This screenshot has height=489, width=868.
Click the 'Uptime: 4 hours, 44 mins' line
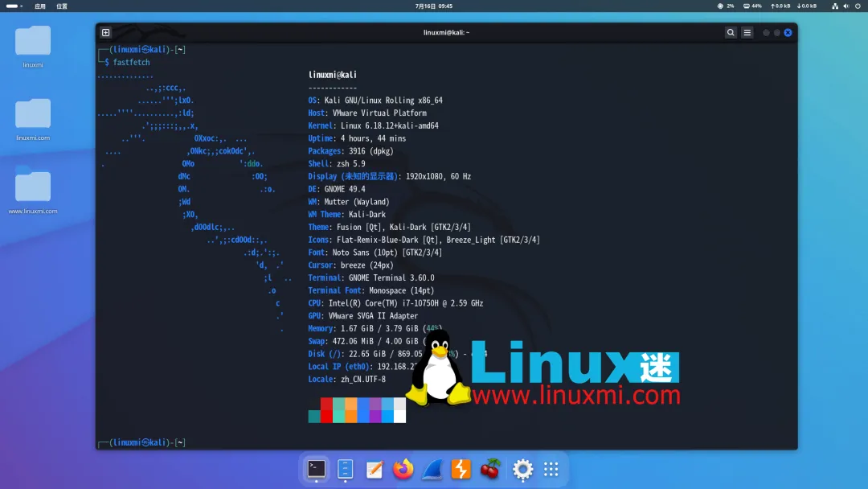pos(357,138)
